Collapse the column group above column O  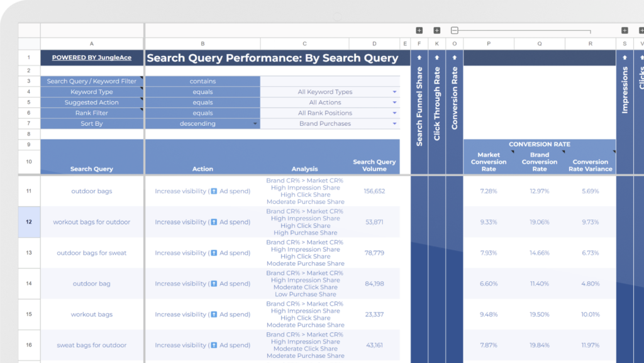[x=454, y=30]
